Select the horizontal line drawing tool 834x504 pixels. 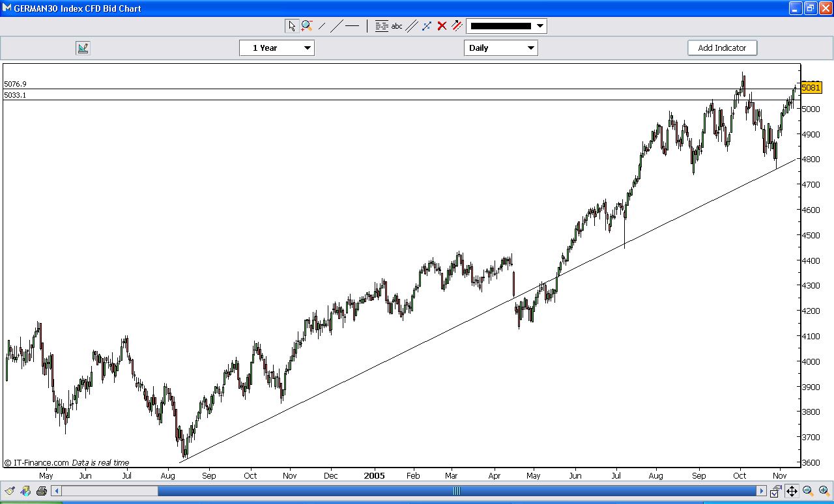pos(352,26)
